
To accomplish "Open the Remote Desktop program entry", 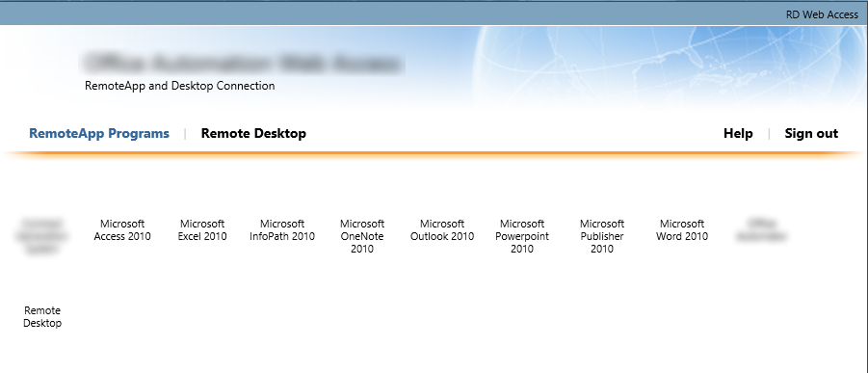I will [42, 316].
